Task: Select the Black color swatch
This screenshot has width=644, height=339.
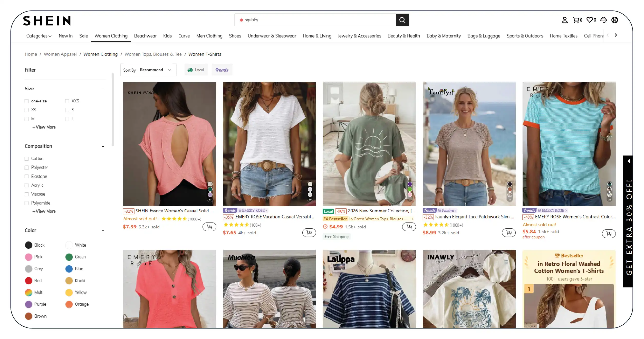Action: point(28,245)
